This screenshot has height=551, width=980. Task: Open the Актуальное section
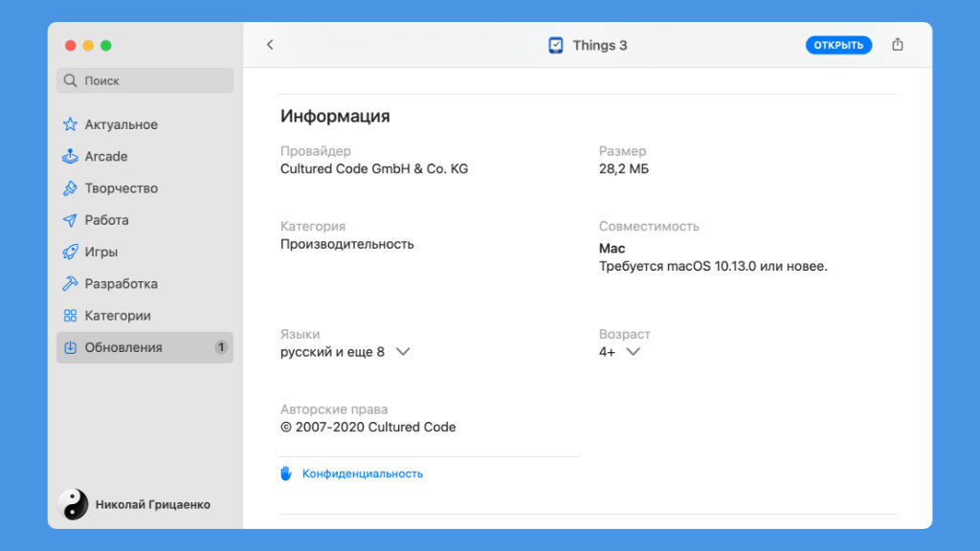[x=145, y=124]
